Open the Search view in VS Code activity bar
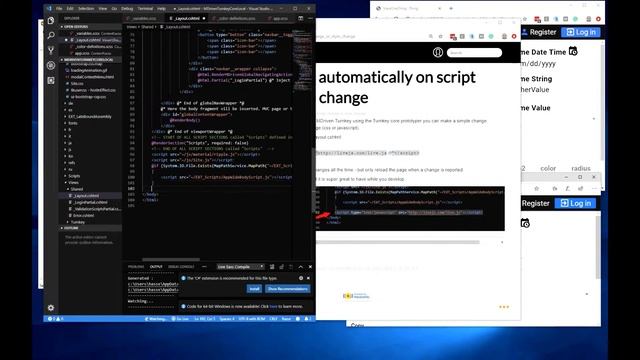Screen dimensions: 640x360 click(51, 36)
